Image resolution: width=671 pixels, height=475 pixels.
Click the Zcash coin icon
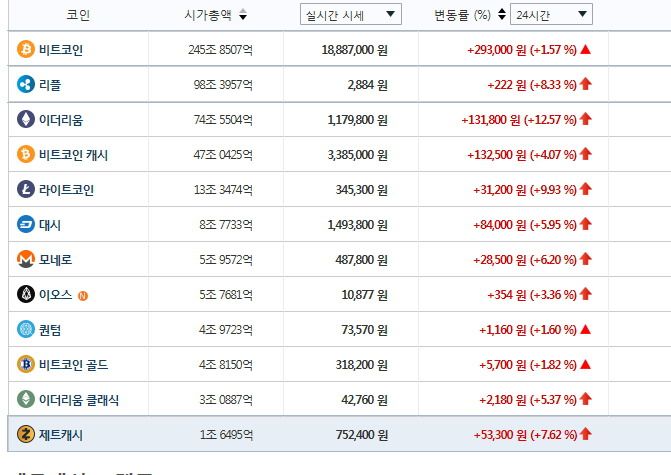(26, 434)
